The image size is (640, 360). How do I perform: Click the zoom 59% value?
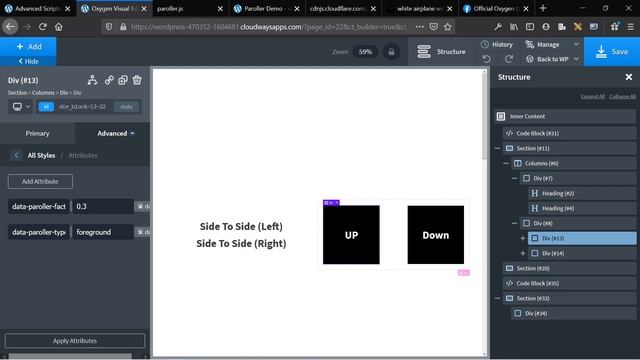(365, 52)
